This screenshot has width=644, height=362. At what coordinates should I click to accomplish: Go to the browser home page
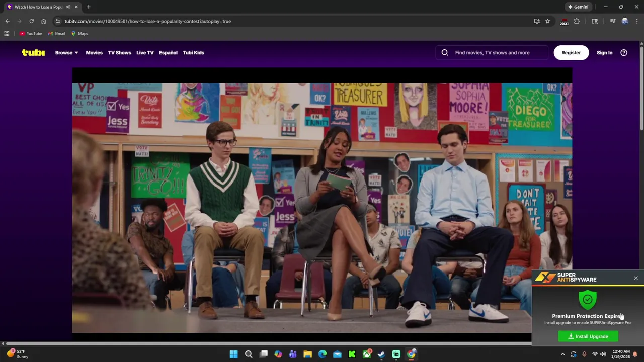pos(43,21)
